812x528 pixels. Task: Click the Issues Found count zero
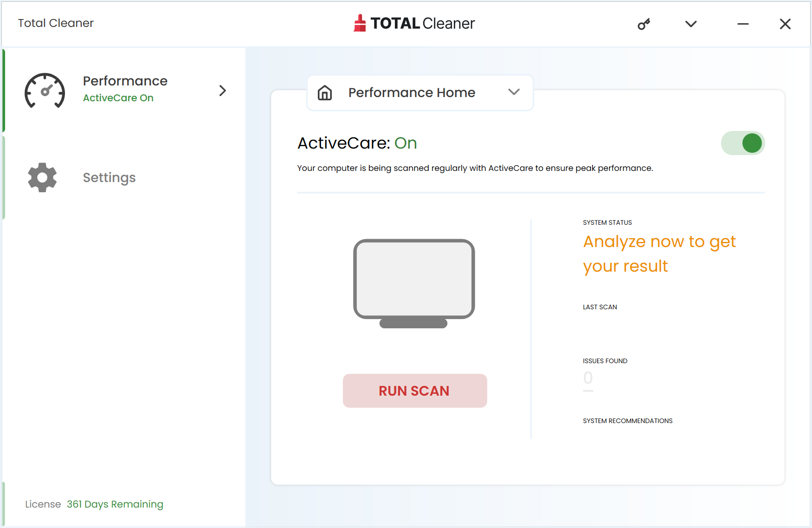coord(588,378)
